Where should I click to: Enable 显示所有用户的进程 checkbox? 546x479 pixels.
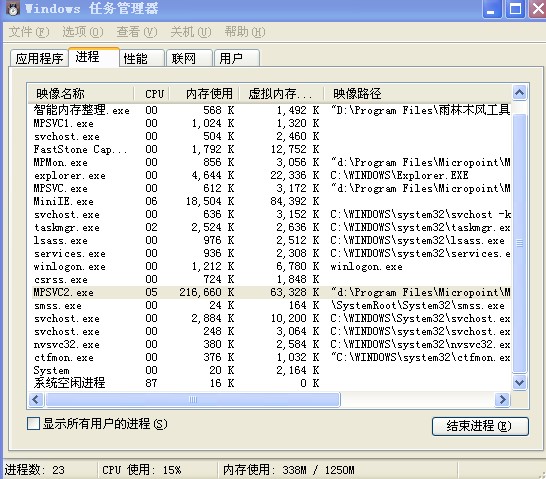click(33, 424)
